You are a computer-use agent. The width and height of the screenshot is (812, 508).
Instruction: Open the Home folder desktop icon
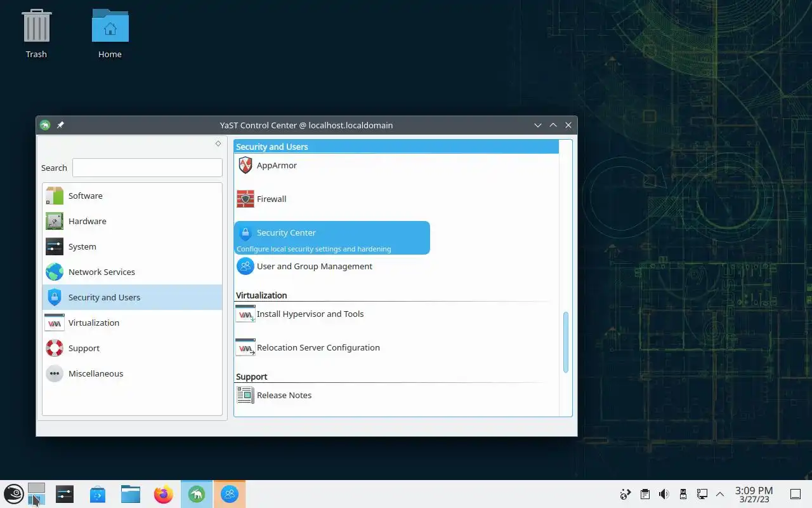coord(110,34)
